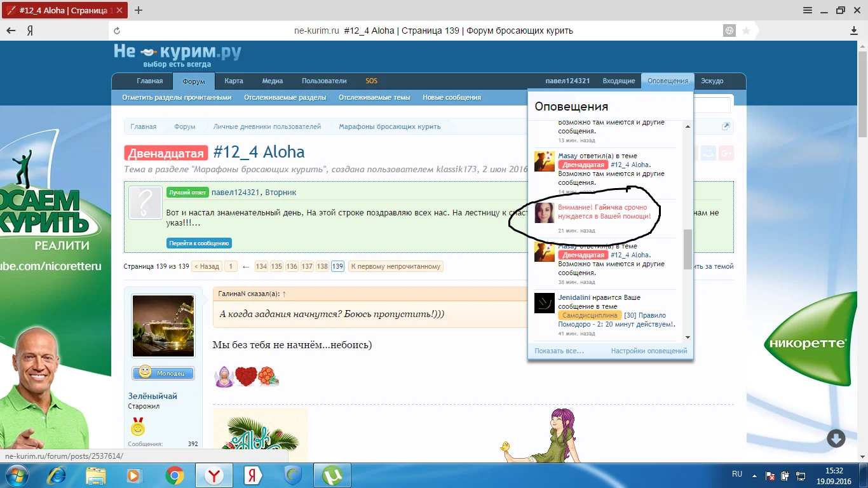
Task: Open the Jenidalini avatar in notifications
Action: coord(545,303)
